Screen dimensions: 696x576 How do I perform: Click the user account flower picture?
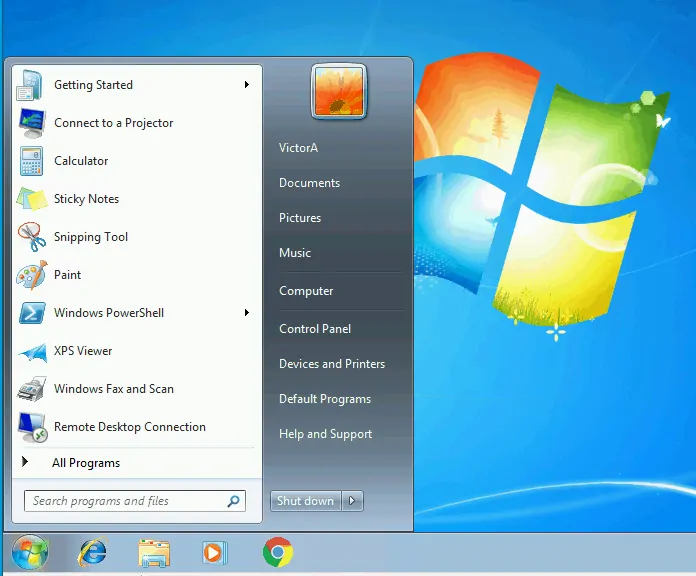tap(339, 92)
